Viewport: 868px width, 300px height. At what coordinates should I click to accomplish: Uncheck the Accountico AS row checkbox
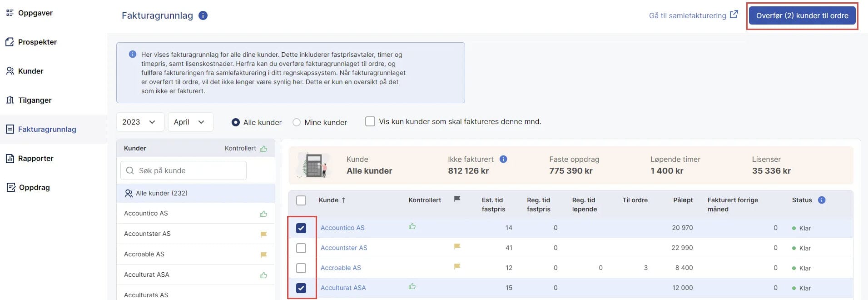301,228
